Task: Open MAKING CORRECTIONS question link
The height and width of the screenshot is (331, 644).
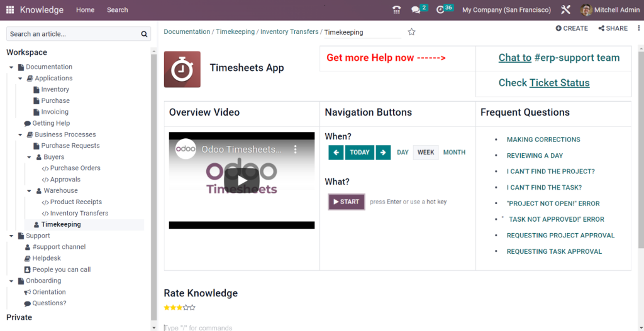Action: pyautogui.click(x=543, y=140)
